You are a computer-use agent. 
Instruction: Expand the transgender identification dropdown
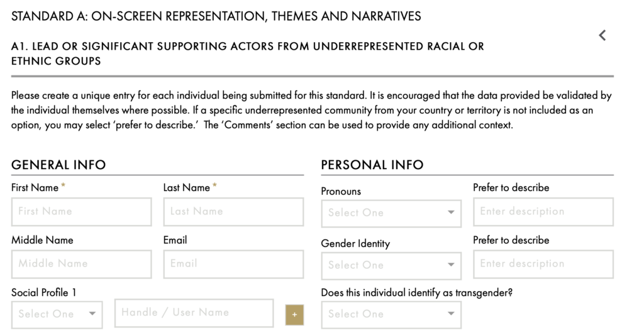click(391, 315)
